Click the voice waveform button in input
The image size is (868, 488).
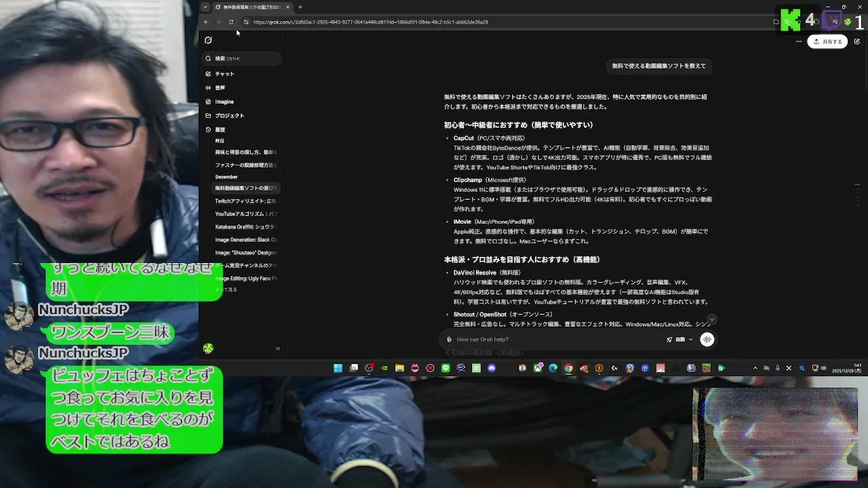(707, 340)
